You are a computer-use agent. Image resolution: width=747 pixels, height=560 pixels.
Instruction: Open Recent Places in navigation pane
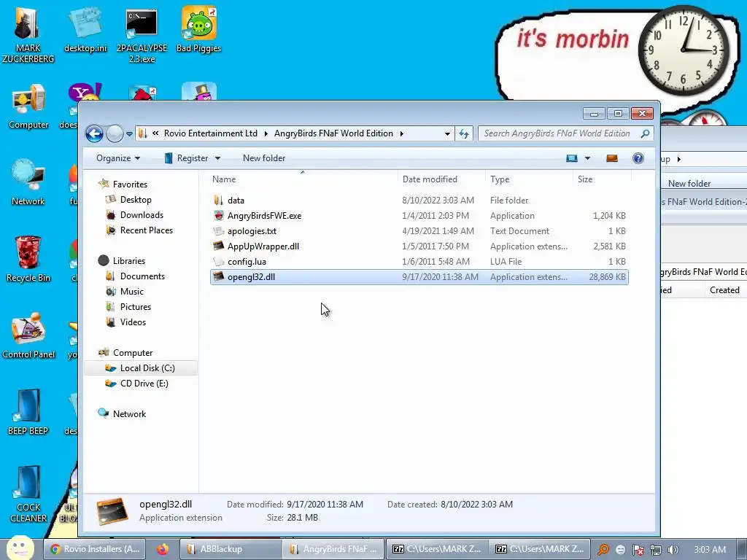(146, 230)
